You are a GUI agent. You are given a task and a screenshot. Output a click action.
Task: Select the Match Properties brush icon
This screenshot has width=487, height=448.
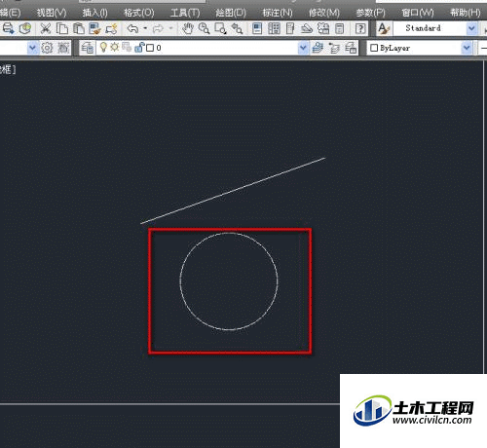point(94,29)
